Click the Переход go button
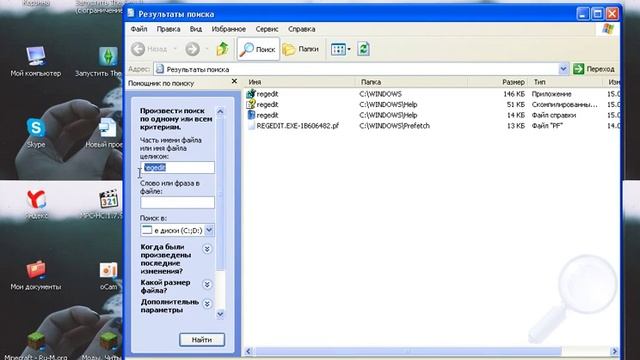The image size is (640, 360). pyautogui.click(x=594, y=69)
